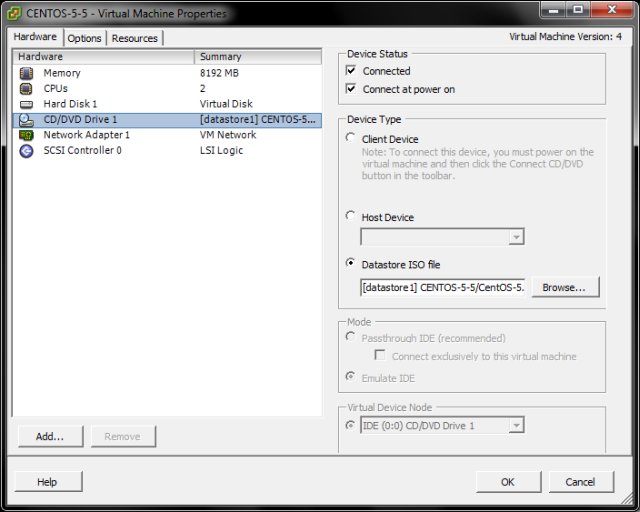The image size is (640, 512).
Task: Uncheck the Connected checkbox
Action: [x=351, y=70]
